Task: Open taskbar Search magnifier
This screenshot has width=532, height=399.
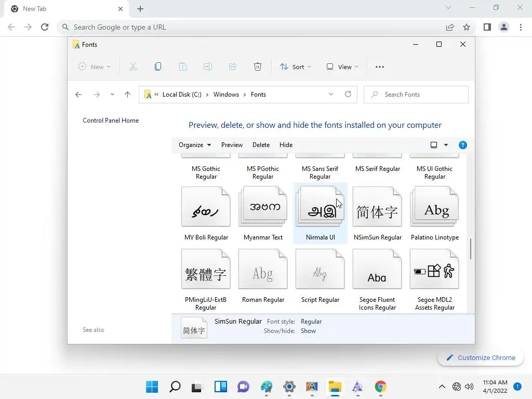Action: point(175,387)
